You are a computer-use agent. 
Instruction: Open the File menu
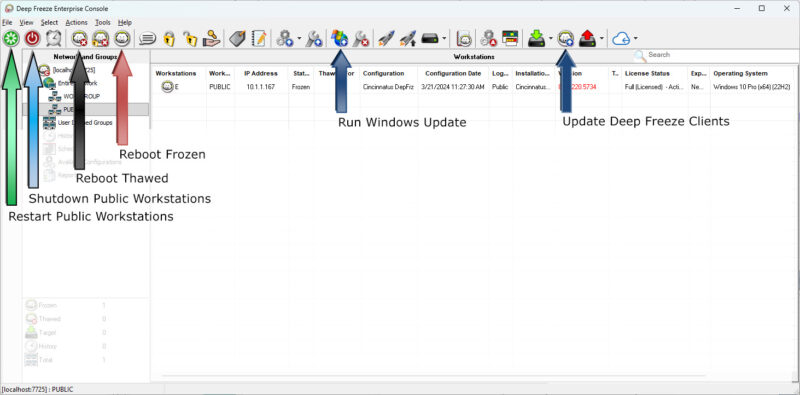coord(7,22)
